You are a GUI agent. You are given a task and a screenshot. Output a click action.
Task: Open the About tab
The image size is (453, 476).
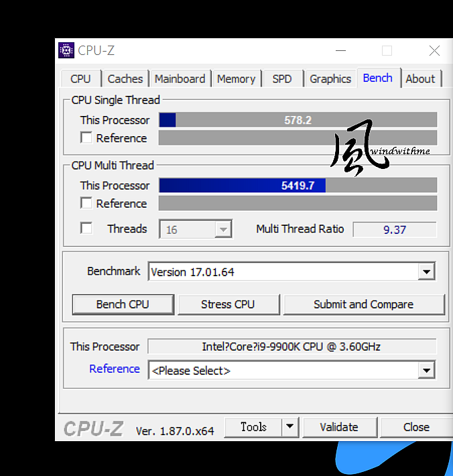point(420,79)
